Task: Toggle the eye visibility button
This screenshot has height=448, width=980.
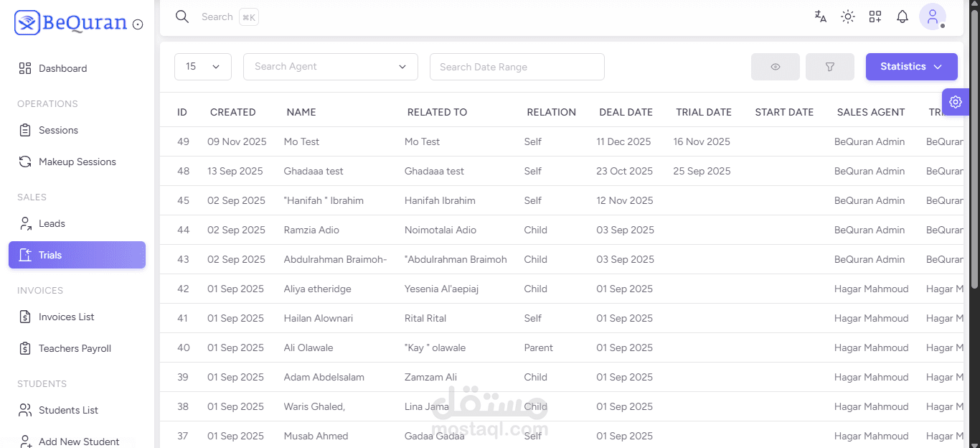Action: pos(776,67)
